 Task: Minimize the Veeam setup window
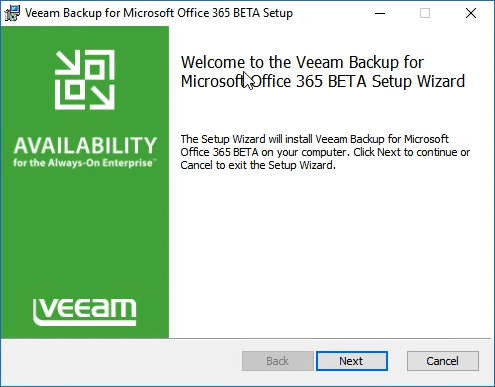coord(380,13)
